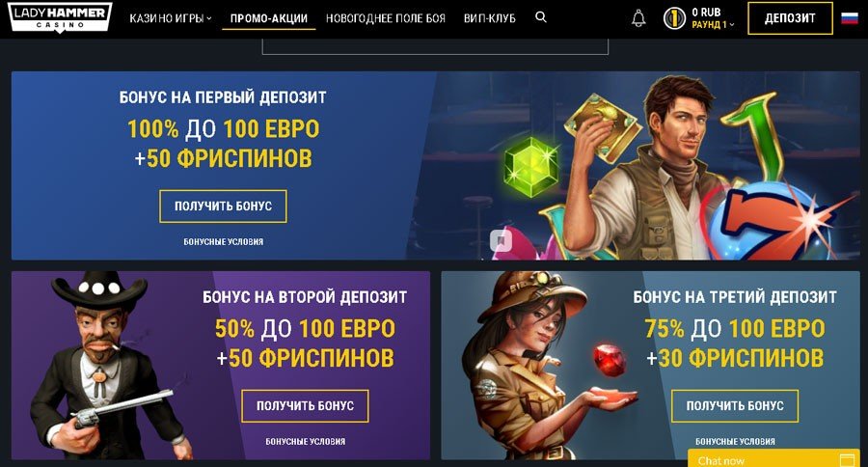Open the chat window icon in Chat now bar
The width and height of the screenshot is (868, 467).
click(847, 460)
